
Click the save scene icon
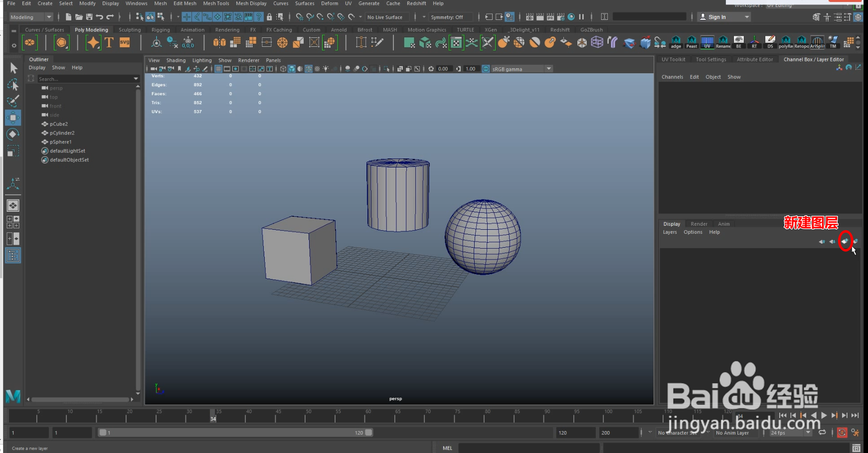tap(89, 17)
